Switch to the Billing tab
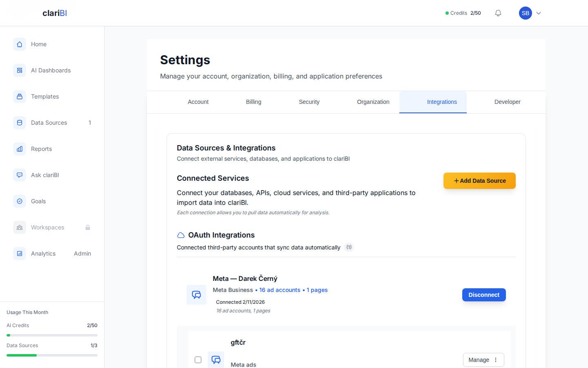 tap(254, 102)
